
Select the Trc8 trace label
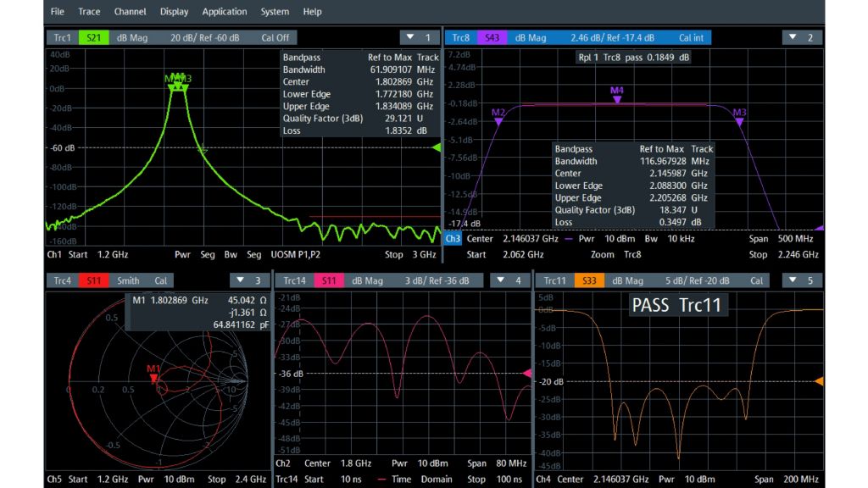point(460,37)
